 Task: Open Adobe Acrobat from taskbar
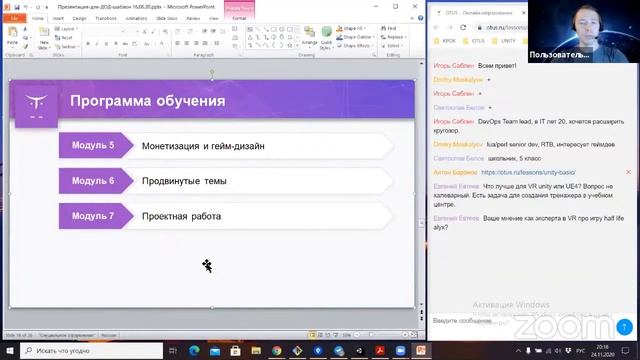click(380, 351)
